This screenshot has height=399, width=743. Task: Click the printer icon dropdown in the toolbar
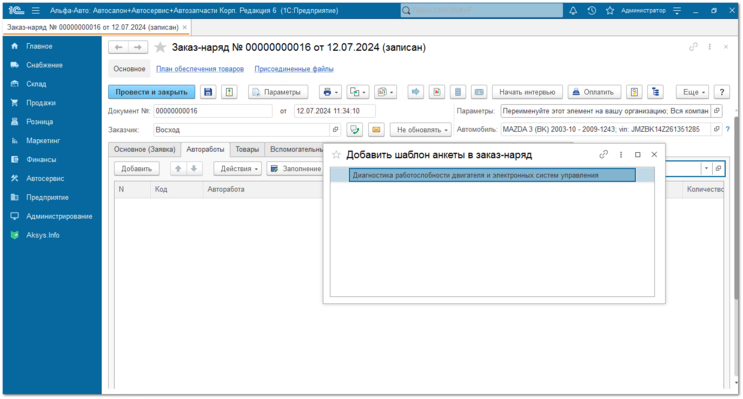[330, 92]
